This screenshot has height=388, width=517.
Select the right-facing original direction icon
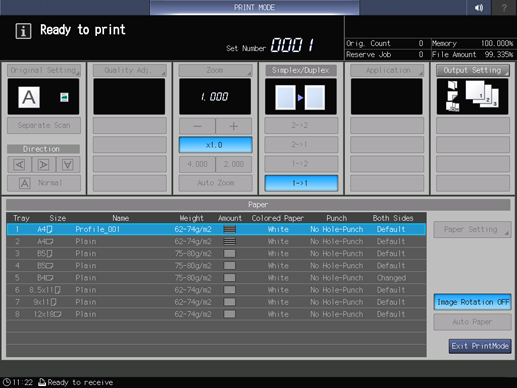pos(44,165)
